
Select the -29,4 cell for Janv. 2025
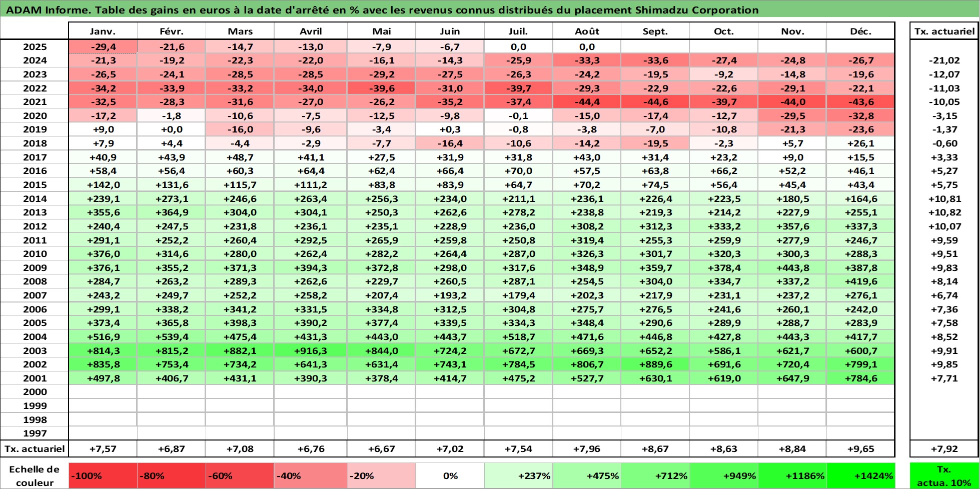coord(103,47)
